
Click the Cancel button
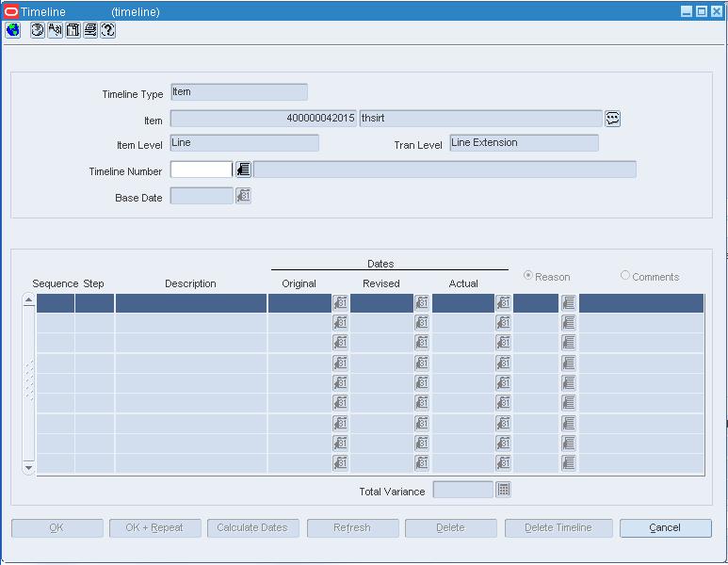pos(665,528)
